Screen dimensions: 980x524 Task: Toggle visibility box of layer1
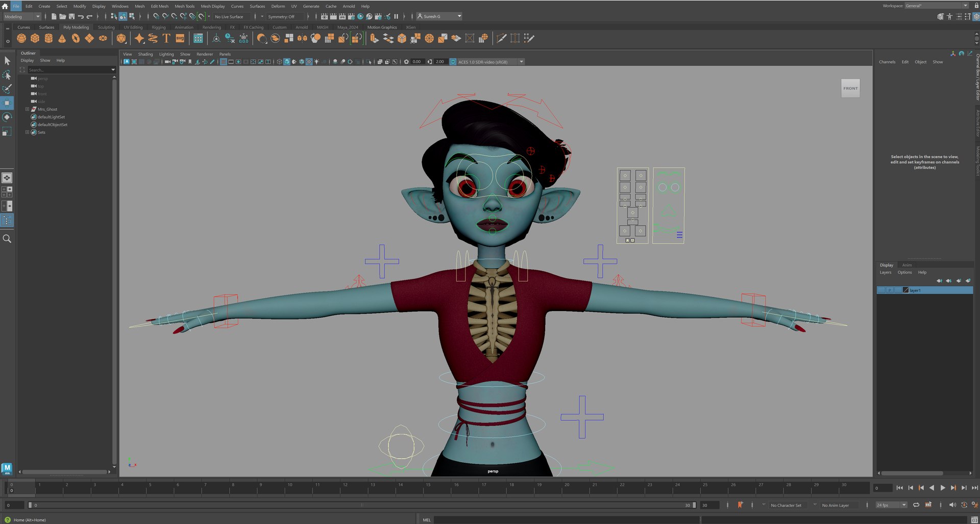point(881,290)
